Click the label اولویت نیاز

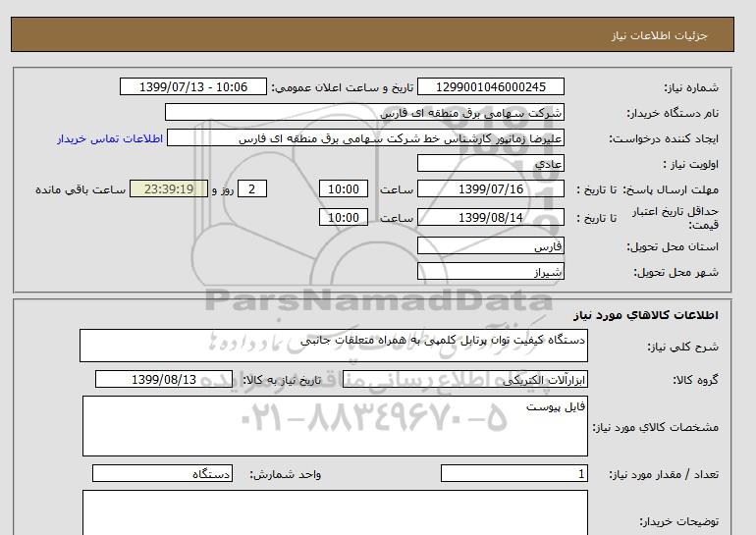pyautogui.click(x=691, y=164)
